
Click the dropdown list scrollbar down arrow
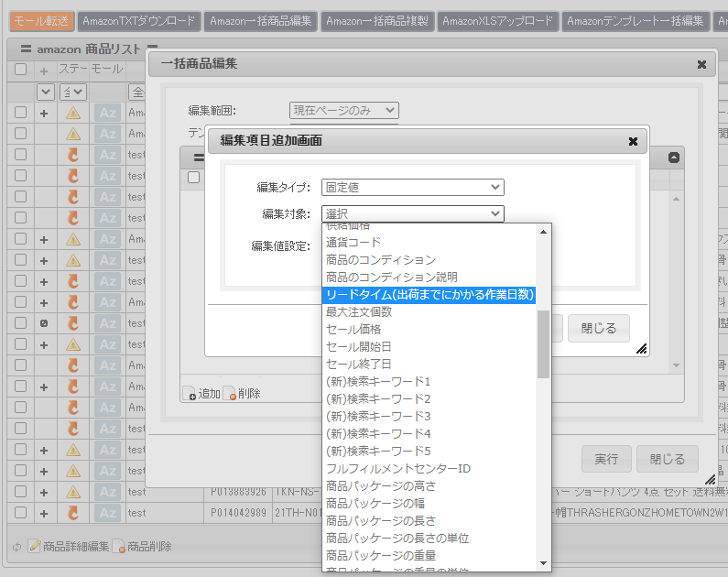pos(543,563)
